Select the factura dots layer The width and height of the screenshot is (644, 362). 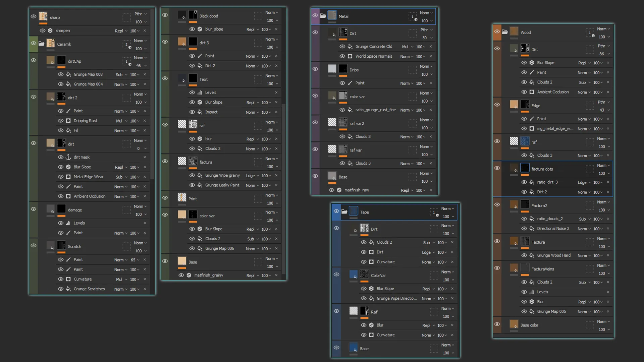click(x=553, y=169)
